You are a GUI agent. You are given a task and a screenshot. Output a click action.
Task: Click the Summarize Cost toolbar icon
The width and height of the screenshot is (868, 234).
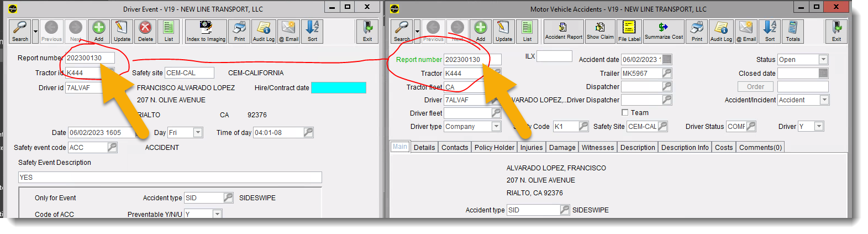pyautogui.click(x=664, y=32)
